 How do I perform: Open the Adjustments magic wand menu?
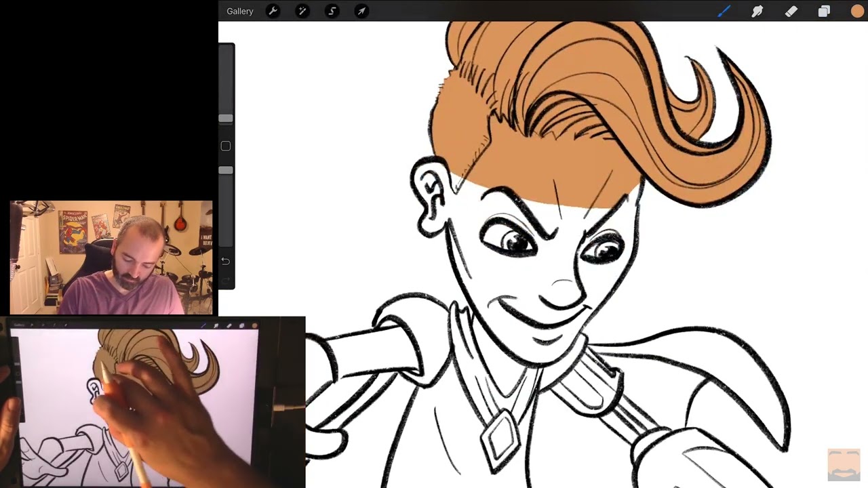coord(302,11)
